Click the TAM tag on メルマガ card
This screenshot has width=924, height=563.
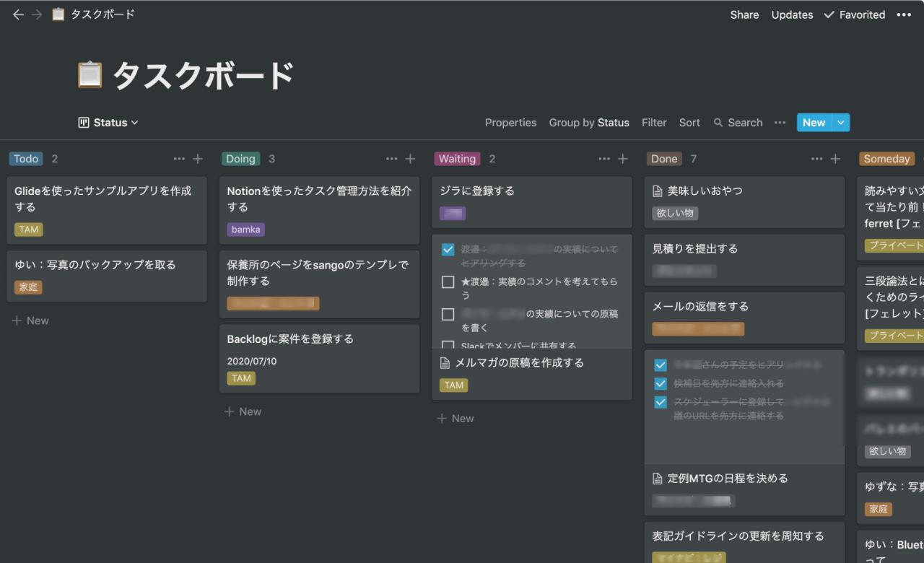click(454, 385)
